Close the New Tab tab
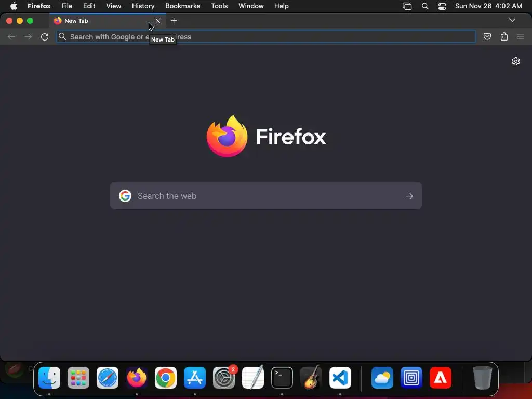Screen dimensions: 532x399 158,21
